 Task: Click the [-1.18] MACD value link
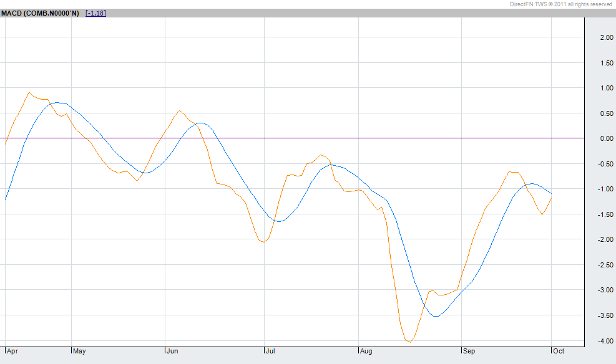[95, 13]
